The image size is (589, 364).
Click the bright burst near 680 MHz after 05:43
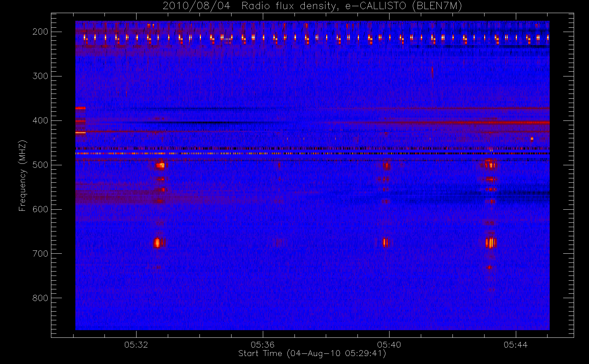pos(491,242)
